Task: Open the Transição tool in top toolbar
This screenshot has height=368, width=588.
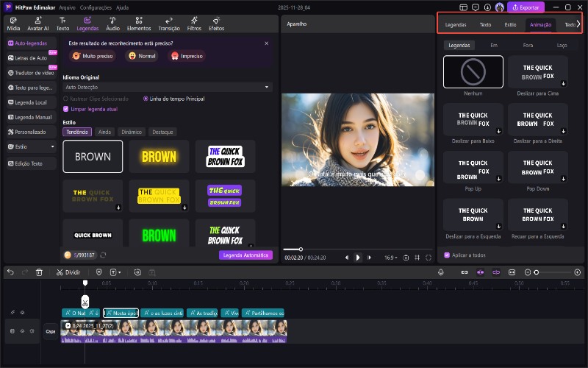Action: (x=169, y=24)
